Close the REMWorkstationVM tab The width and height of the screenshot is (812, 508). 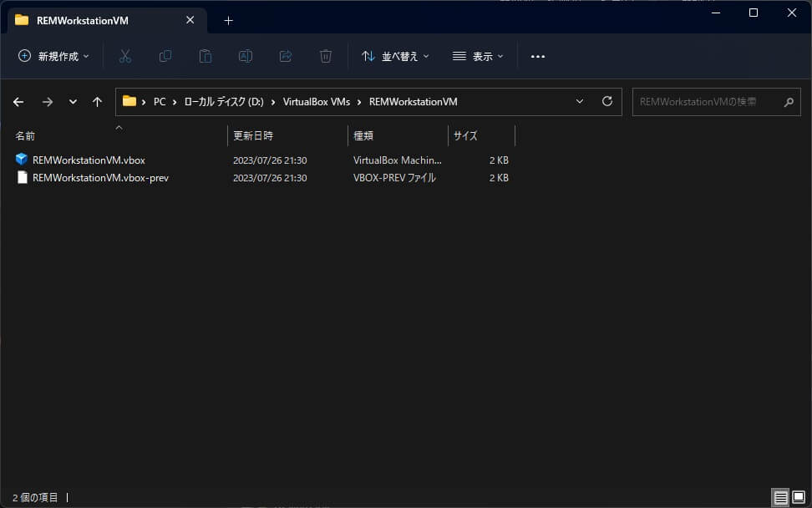pos(190,20)
